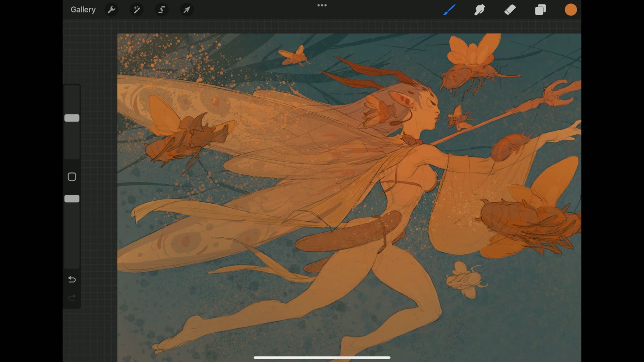Open the Actions menu with the wrench icon
The height and width of the screenshot is (362, 644).
coord(111,10)
